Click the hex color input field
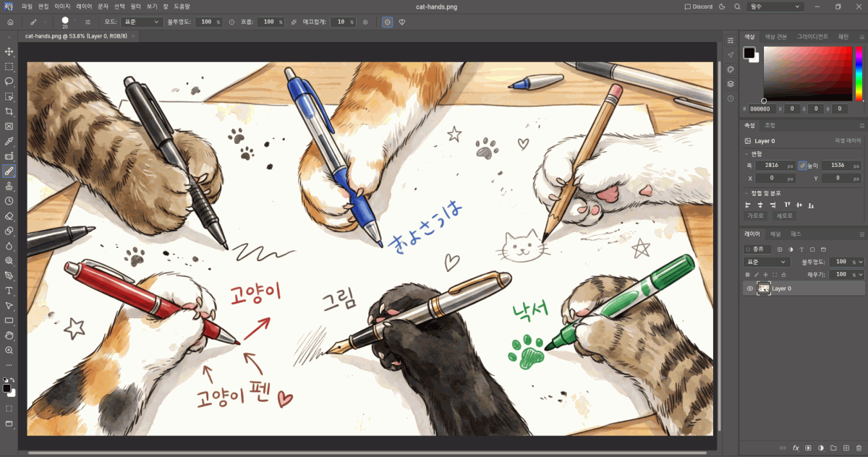Viewport: 868px width, 457px height. click(763, 108)
